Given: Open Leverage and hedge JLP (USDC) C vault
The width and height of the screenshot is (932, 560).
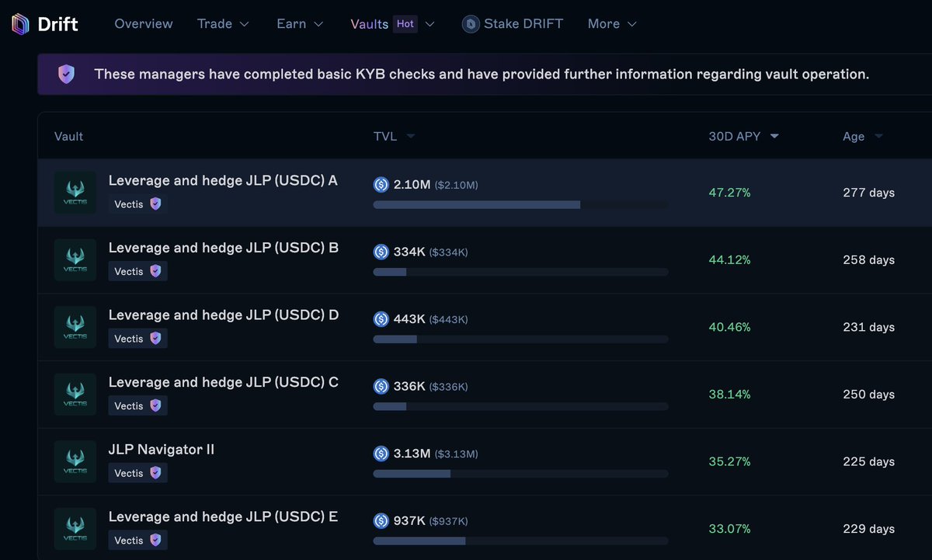Looking at the screenshot, I should tap(224, 382).
